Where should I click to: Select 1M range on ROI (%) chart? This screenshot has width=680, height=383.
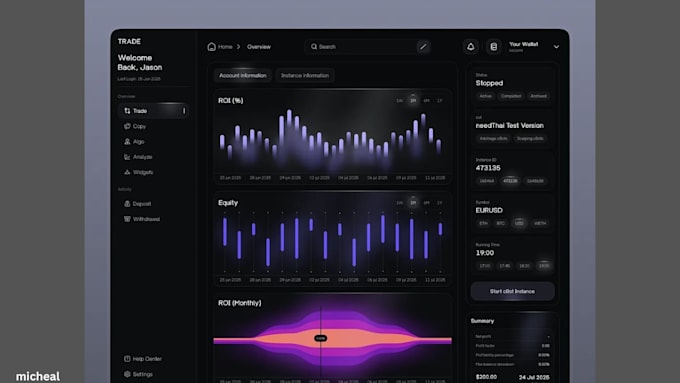pos(413,101)
